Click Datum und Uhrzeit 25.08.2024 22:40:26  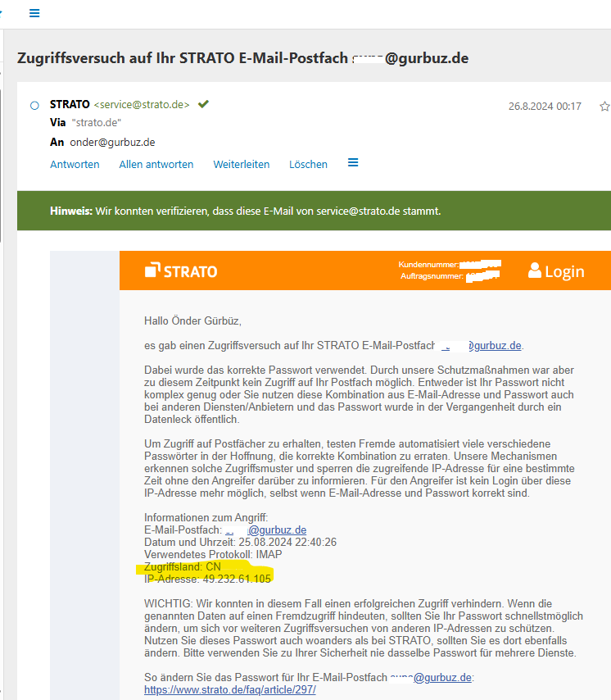tap(240, 543)
